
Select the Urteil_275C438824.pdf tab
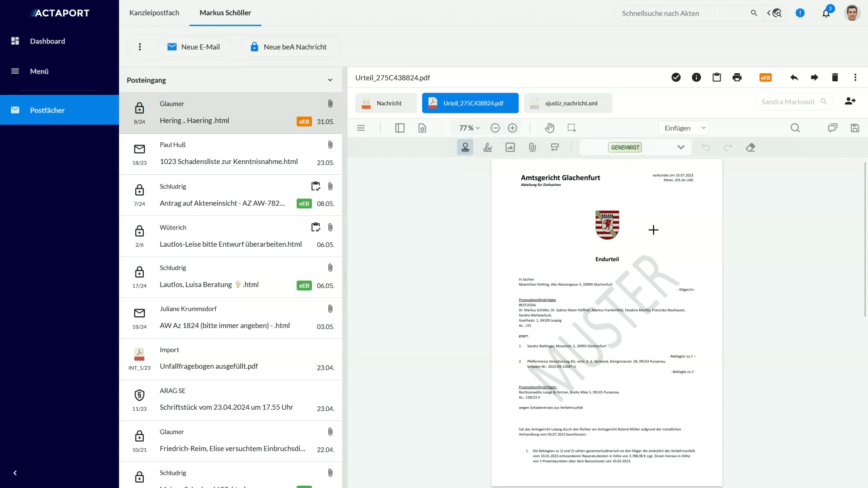point(470,103)
